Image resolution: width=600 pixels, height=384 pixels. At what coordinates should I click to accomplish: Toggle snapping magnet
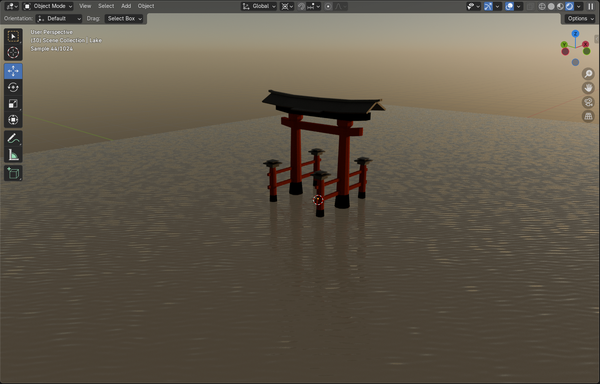click(x=301, y=6)
